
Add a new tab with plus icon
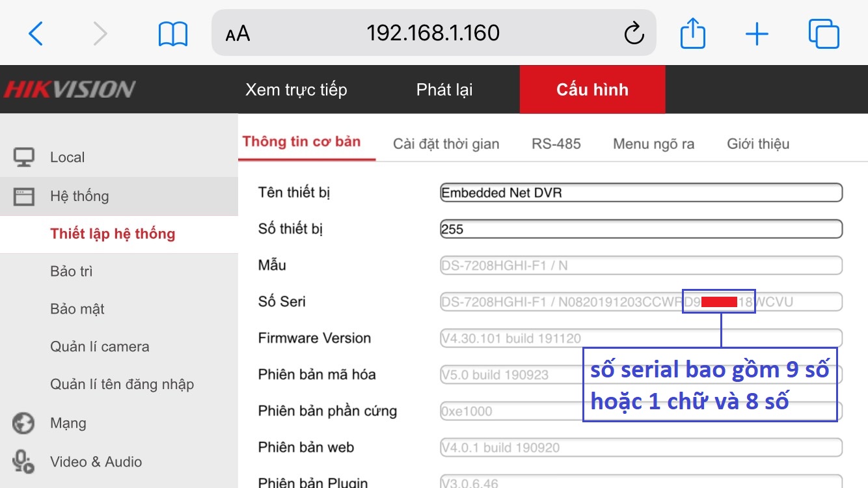point(757,34)
